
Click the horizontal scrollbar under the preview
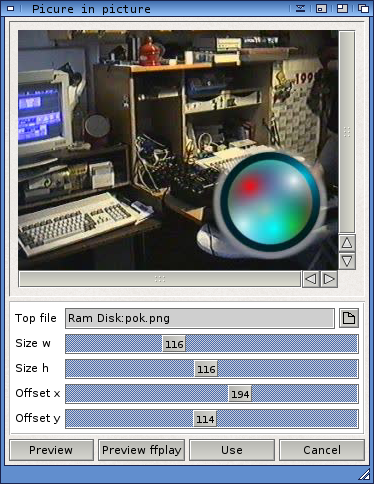click(160, 279)
